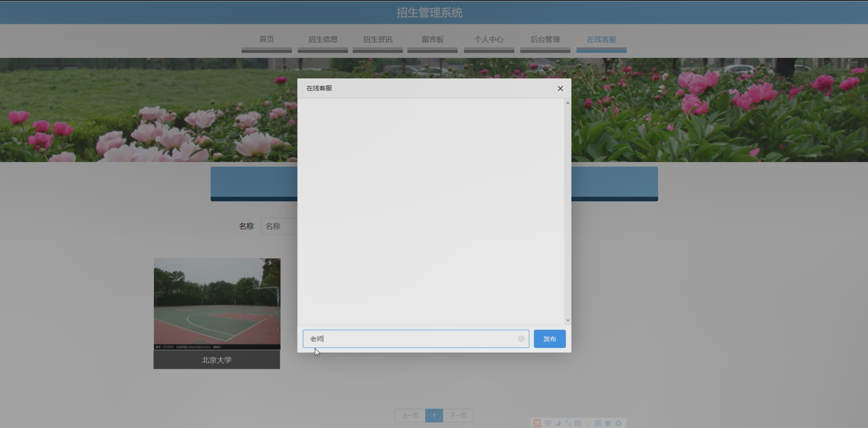Click the 下一页 pagination button

point(458,415)
